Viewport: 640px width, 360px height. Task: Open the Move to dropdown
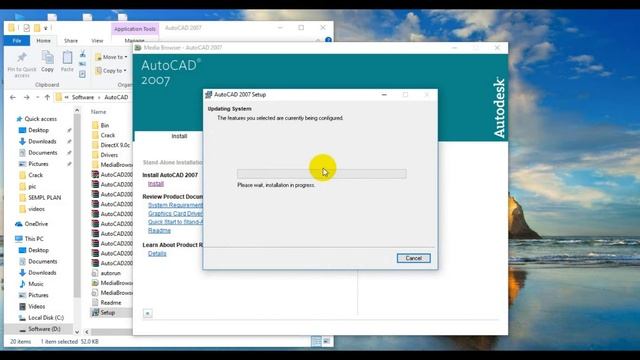[111, 57]
